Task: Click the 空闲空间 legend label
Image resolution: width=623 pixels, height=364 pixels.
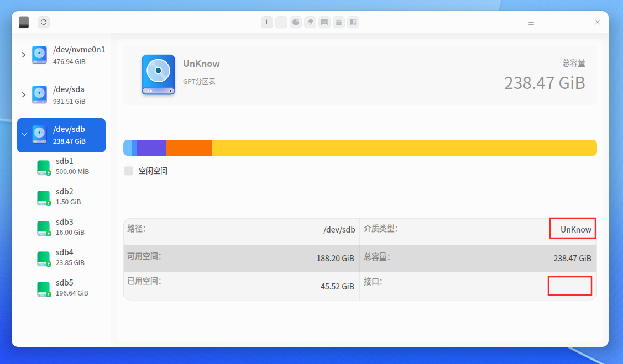Action: coord(153,171)
